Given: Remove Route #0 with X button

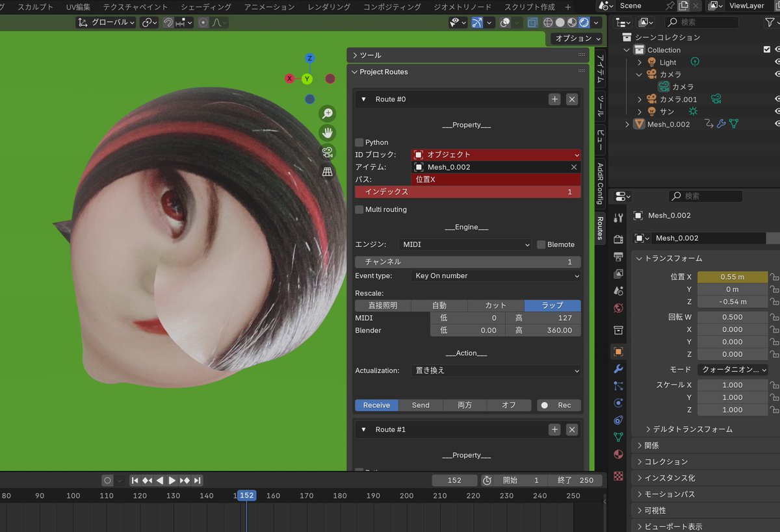Looking at the screenshot, I should pos(572,99).
